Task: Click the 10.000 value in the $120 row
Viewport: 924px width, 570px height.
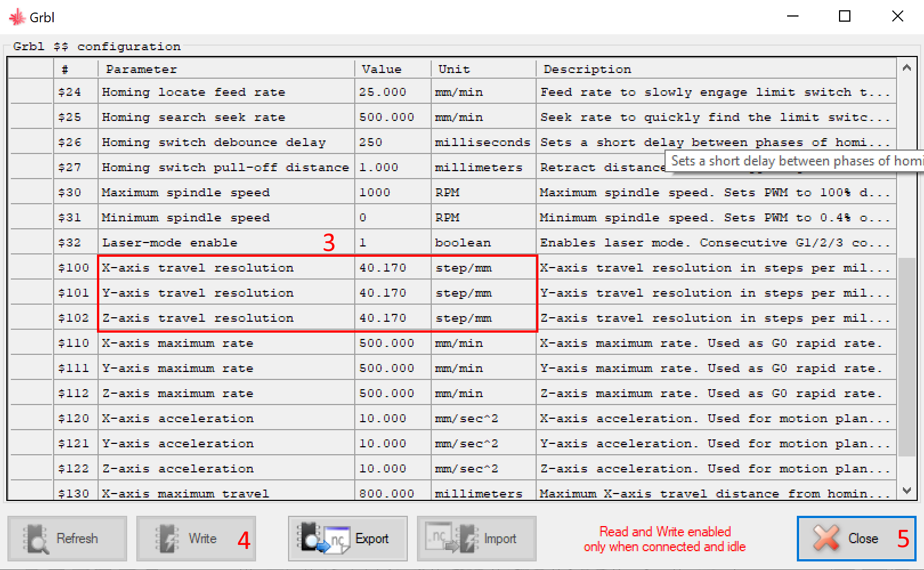Action: click(x=393, y=418)
